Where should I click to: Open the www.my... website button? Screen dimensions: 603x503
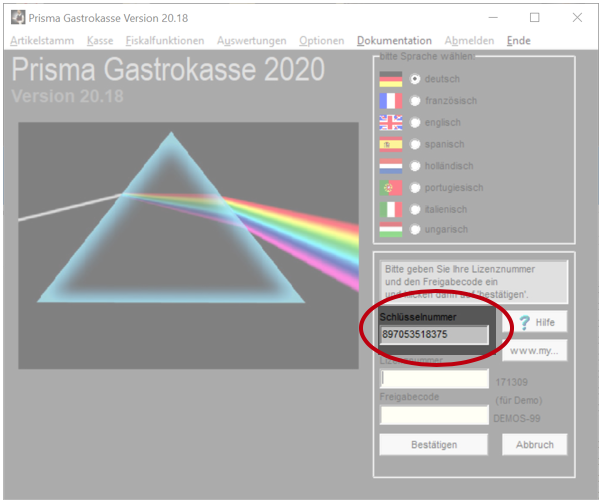tap(535, 351)
